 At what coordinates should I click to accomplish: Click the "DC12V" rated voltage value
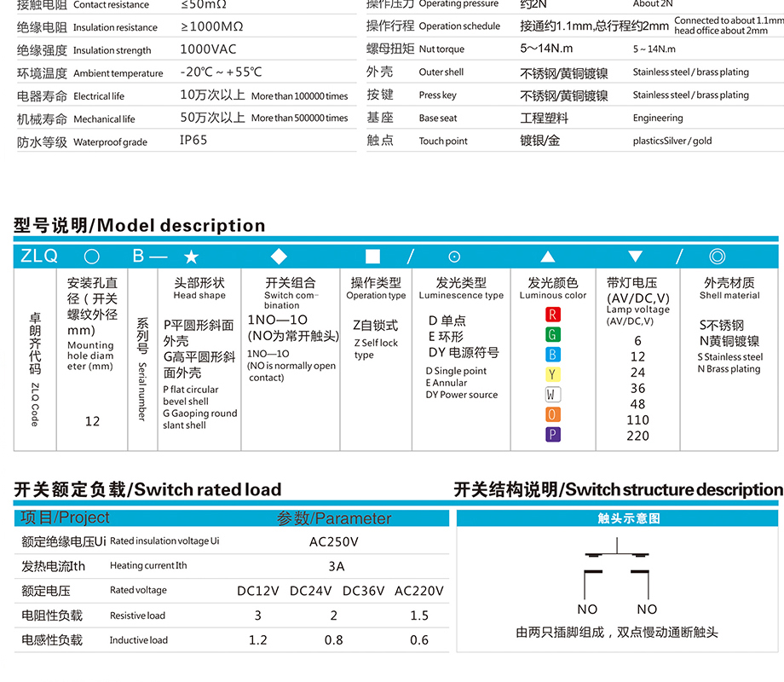(258, 591)
